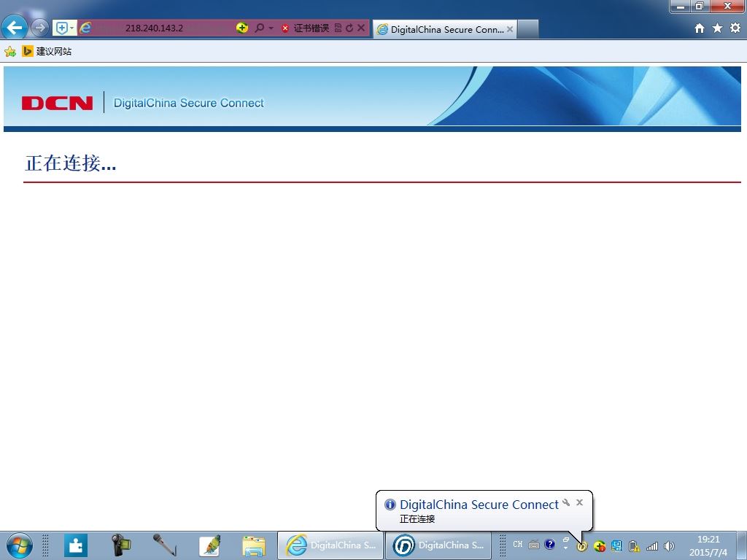Click the yellow Secure Connect tray icon
Viewport: 747px width, 560px height.
point(581,546)
